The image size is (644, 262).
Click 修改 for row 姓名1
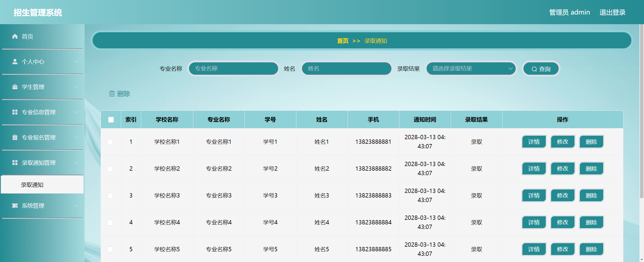tap(563, 142)
